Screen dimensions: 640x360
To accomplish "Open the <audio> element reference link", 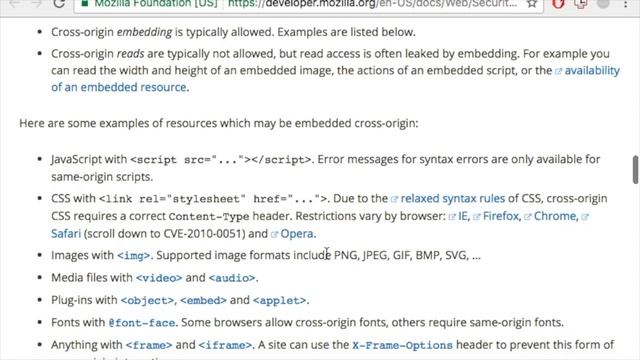I will point(232,278).
